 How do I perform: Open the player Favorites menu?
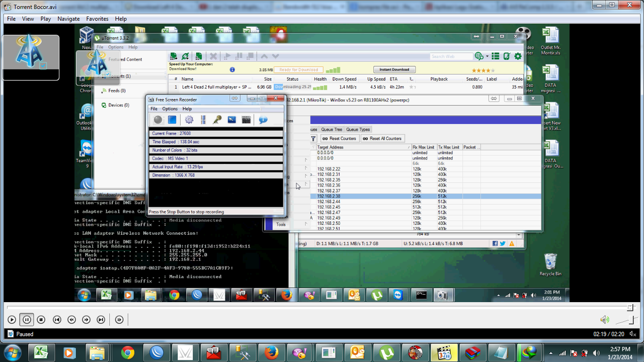tap(97, 19)
